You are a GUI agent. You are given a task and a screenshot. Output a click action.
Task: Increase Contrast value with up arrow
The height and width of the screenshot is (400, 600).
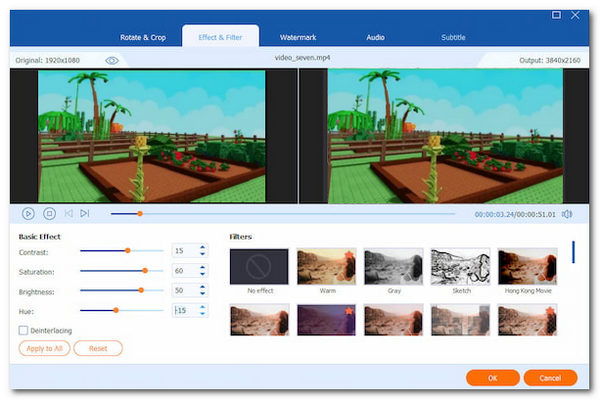(202, 247)
